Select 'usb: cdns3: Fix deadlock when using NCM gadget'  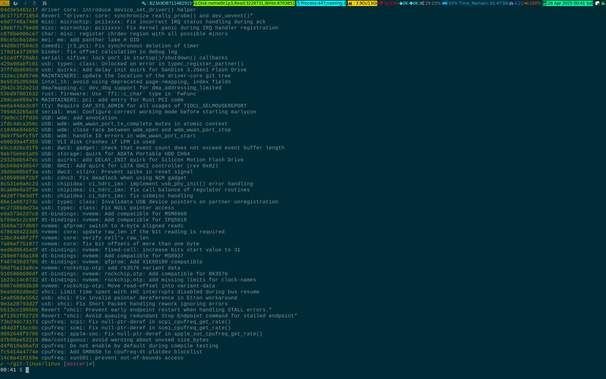93,177
